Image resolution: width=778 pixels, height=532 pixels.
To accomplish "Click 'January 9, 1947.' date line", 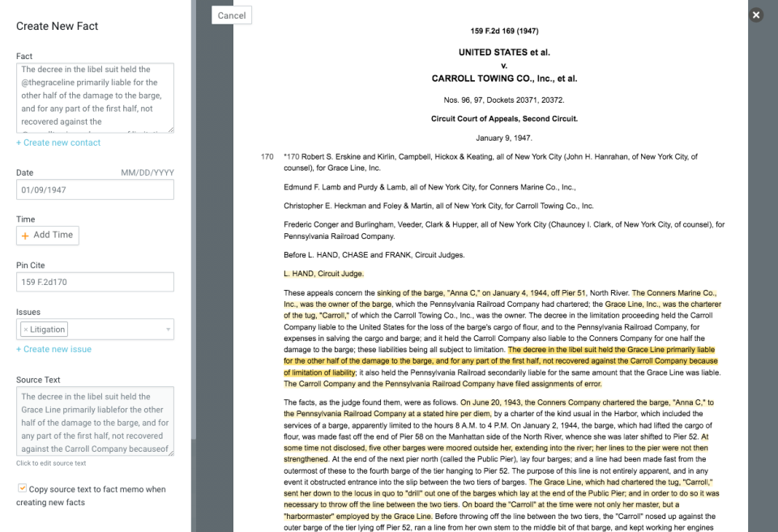I will click(504, 138).
